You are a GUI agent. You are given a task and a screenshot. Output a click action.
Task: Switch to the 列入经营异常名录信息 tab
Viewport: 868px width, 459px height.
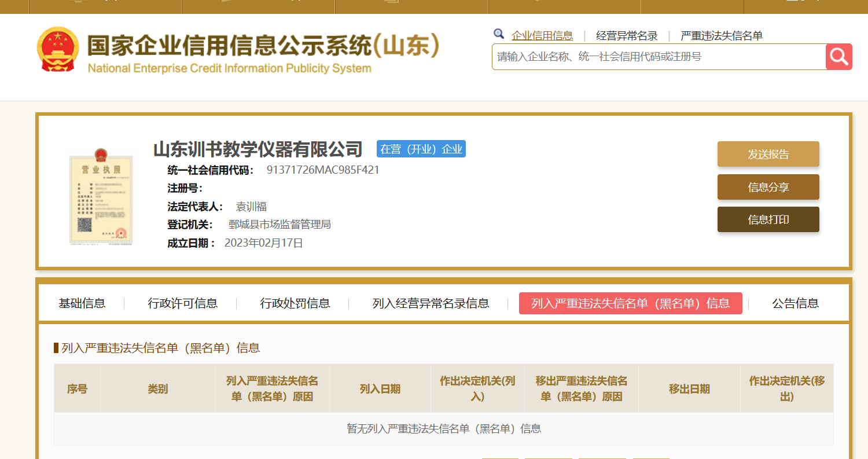(x=431, y=303)
